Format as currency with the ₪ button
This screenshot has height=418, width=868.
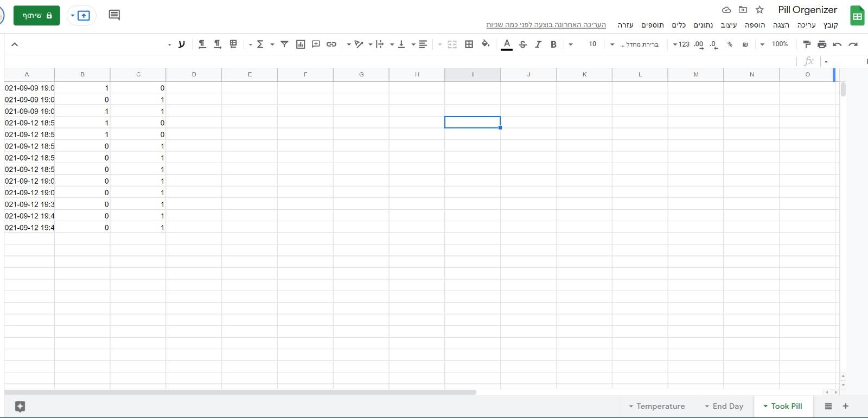[x=745, y=44]
